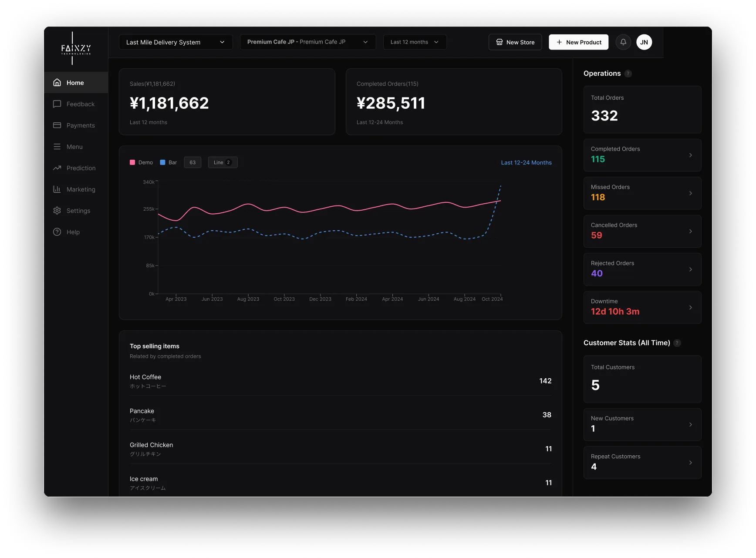Expand the Premium Cafe JP store selector

click(307, 42)
